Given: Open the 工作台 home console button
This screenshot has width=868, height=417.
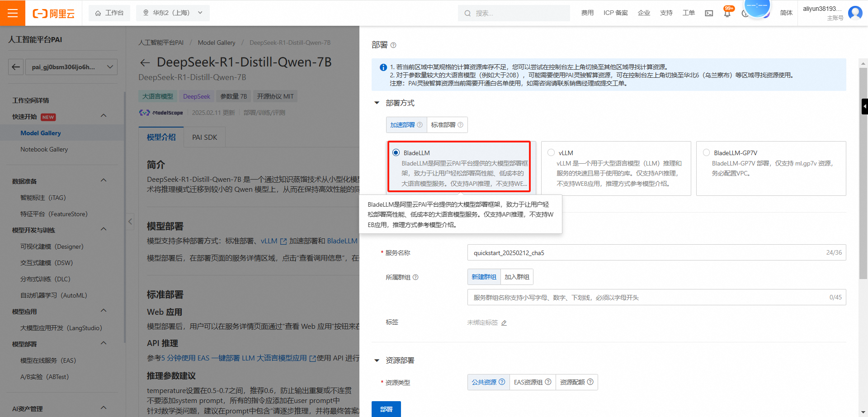Looking at the screenshot, I should [x=109, y=13].
